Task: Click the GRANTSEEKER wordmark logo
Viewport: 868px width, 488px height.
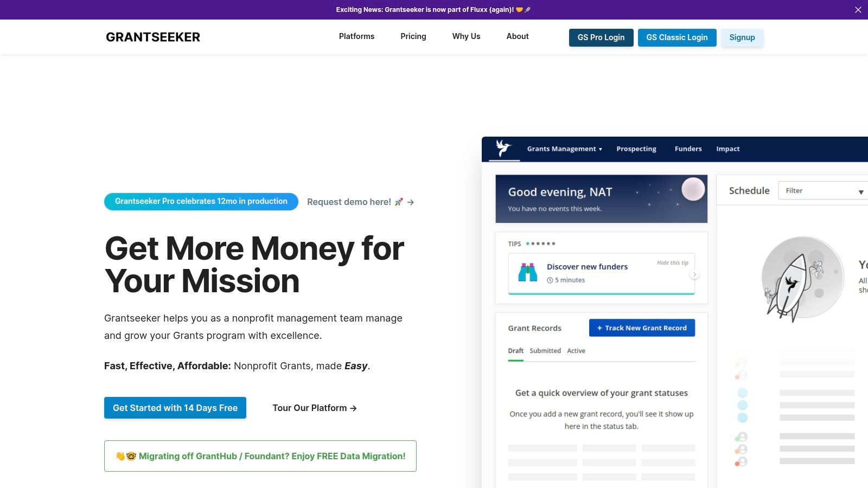Action: pos(153,36)
